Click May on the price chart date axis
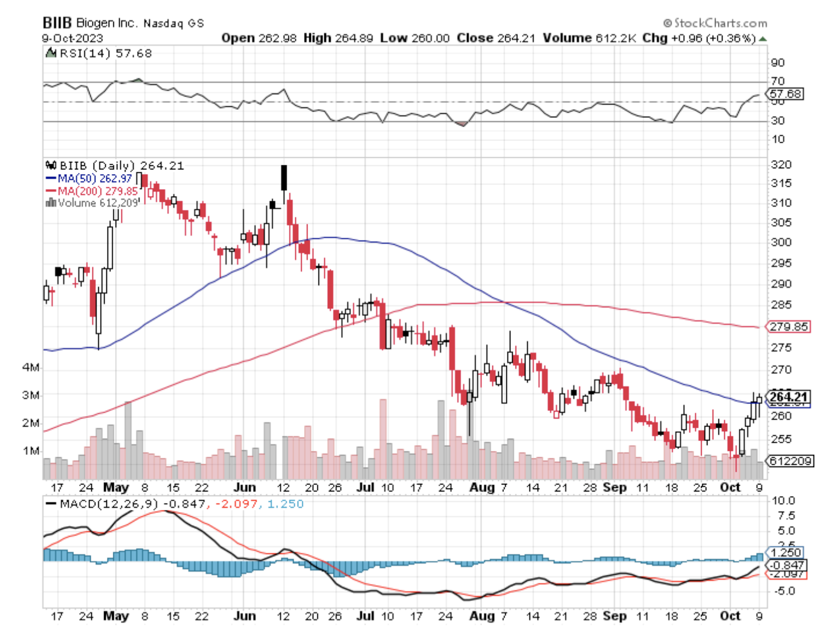Image resolution: width=830 pixels, height=644 pixels. [116, 487]
